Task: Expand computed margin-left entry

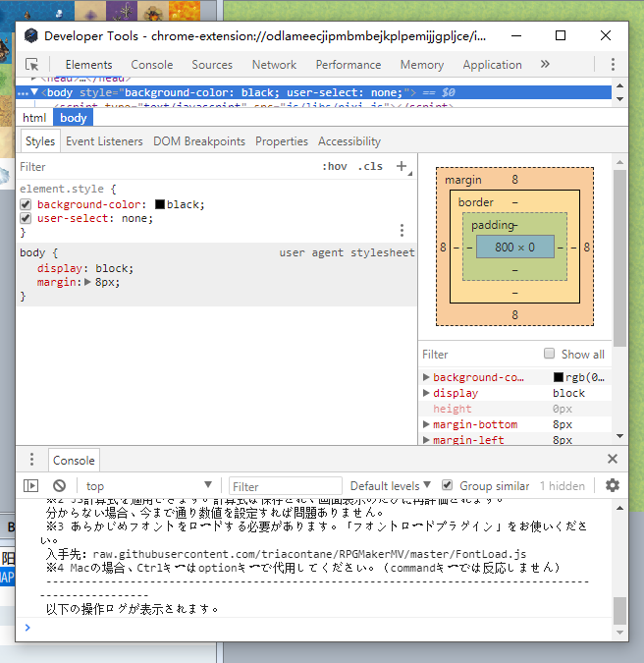Action: 426,440
